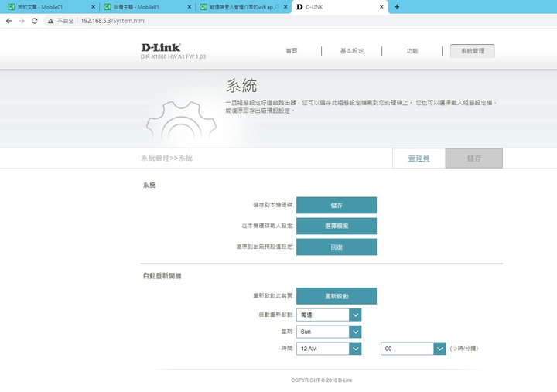Close the first Mobile01 tab

(x=93, y=7)
